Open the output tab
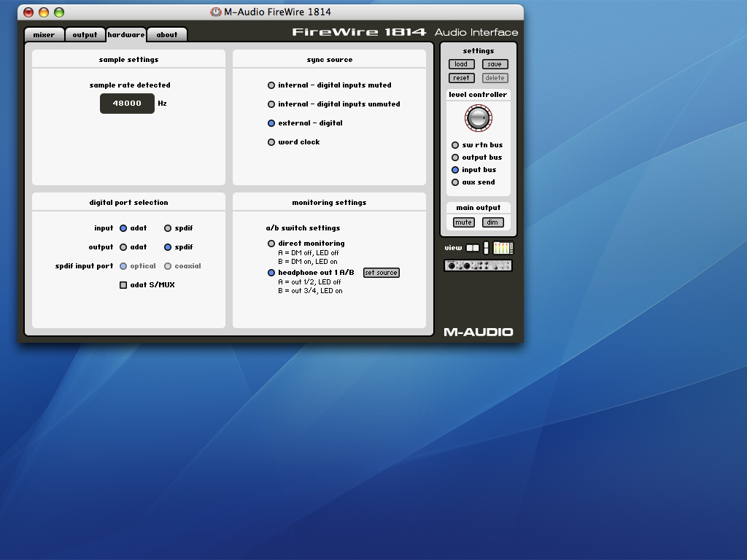The width and height of the screenshot is (747, 560). [85, 35]
